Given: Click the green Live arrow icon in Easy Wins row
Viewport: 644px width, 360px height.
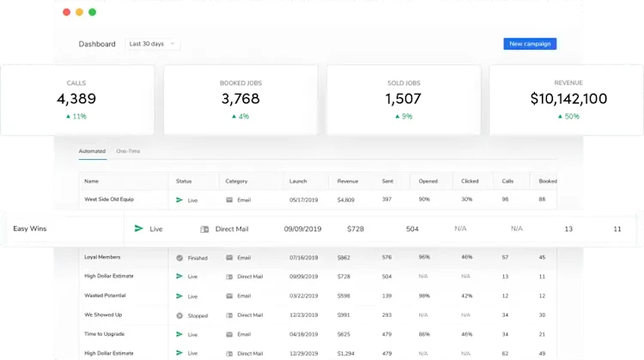Looking at the screenshot, I should coord(139,229).
